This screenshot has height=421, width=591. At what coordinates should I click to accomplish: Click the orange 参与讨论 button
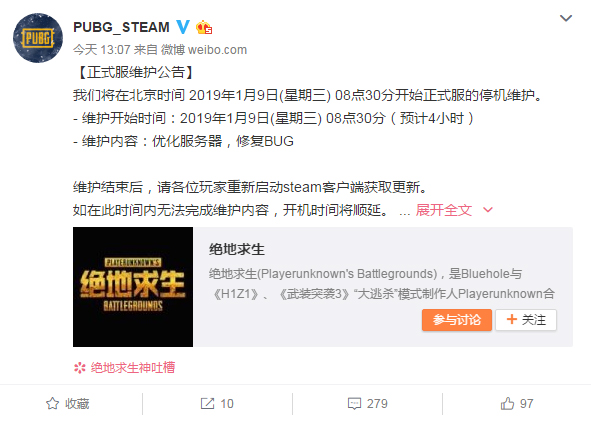[x=457, y=320]
